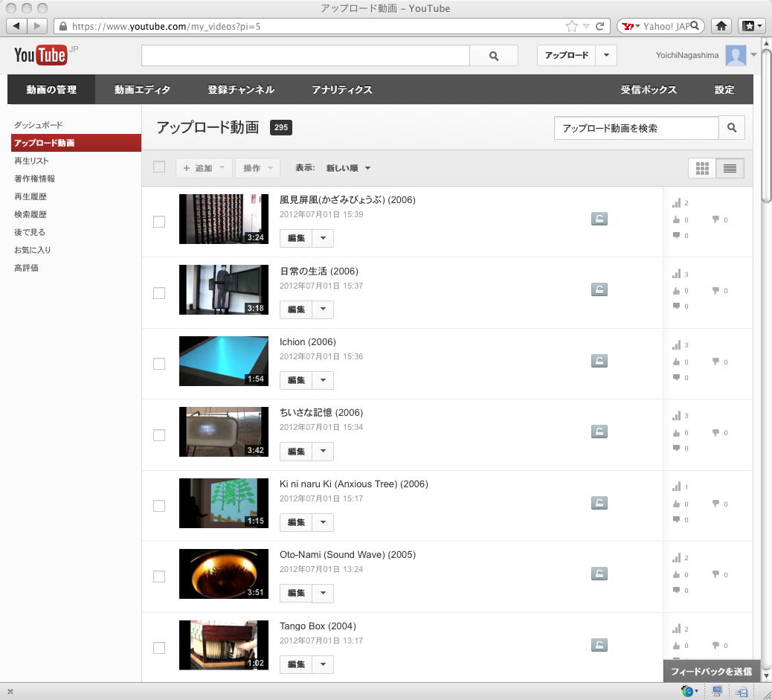Tick the checkbox for ちいさな記憶 (2006)
Screen dimensions: 772x700
click(x=159, y=435)
